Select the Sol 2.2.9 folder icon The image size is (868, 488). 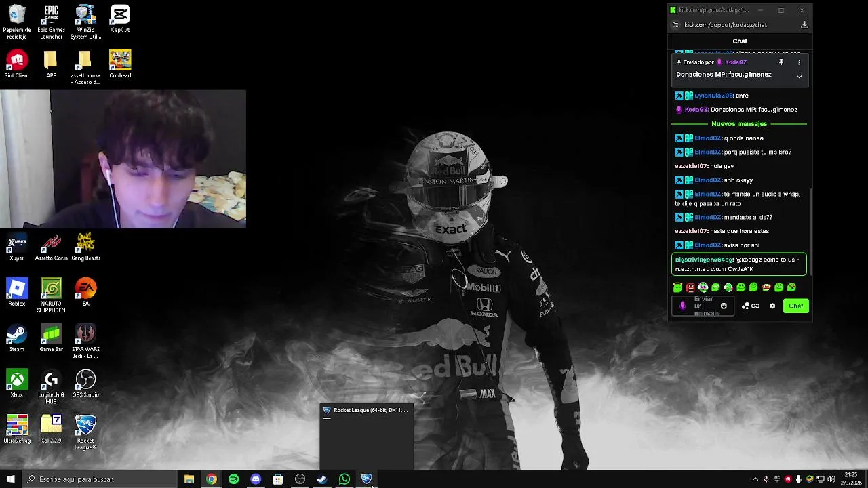click(51, 429)
